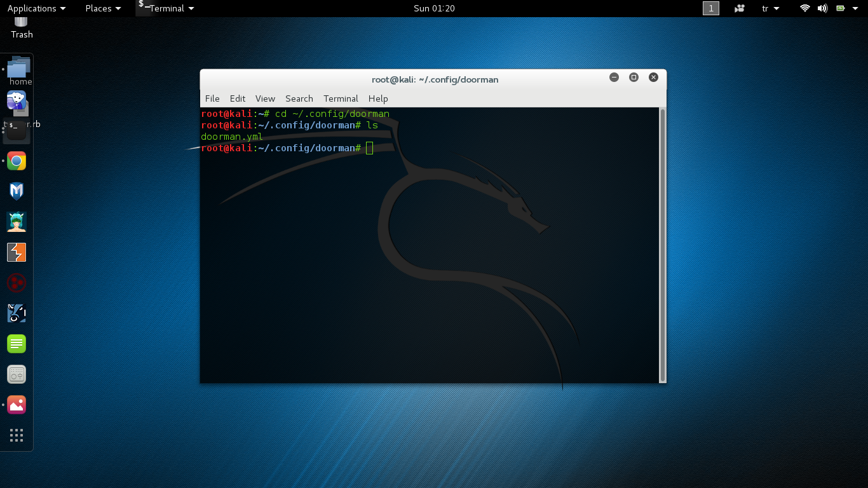This screenshot has height=488, width=868.
Task: Open the Terminal menu in terminal window
Action: [341, 98]
